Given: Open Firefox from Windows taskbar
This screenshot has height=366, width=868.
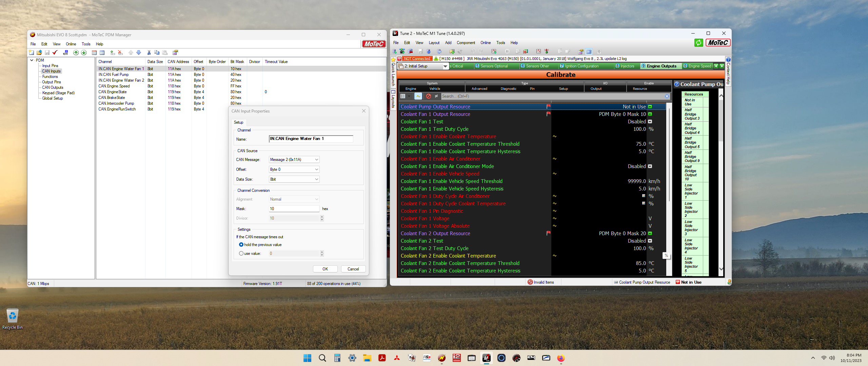Looking at the screenshot, I should pos(561,358).
